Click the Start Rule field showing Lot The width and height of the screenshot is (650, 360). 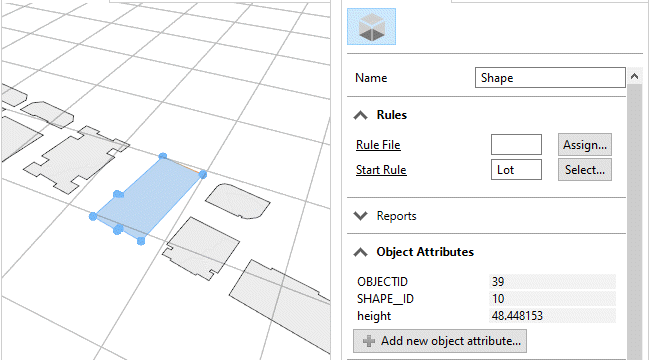coord(516,170)
